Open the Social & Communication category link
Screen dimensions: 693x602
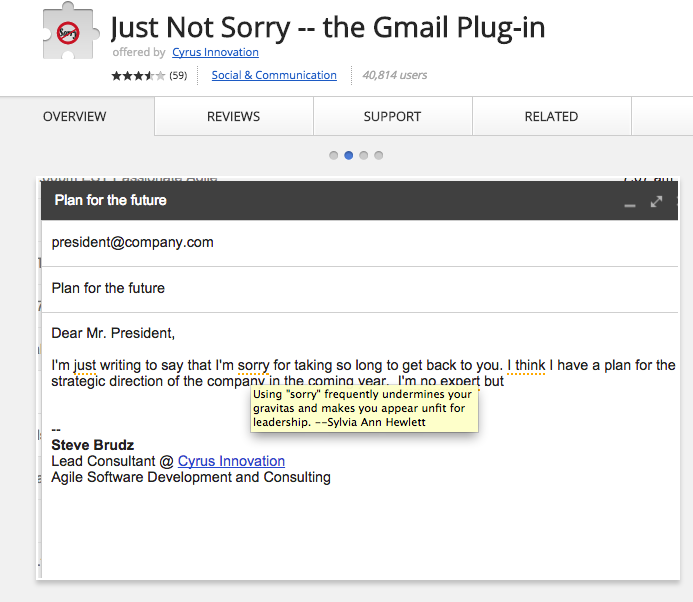pyautogui.click(x=274, y=75)
